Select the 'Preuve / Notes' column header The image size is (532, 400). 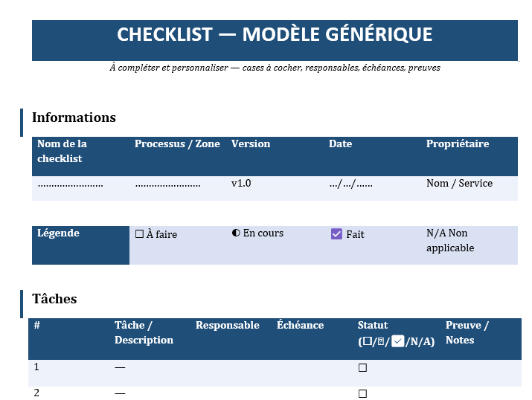pyautogui.click(x=467, y=332)
